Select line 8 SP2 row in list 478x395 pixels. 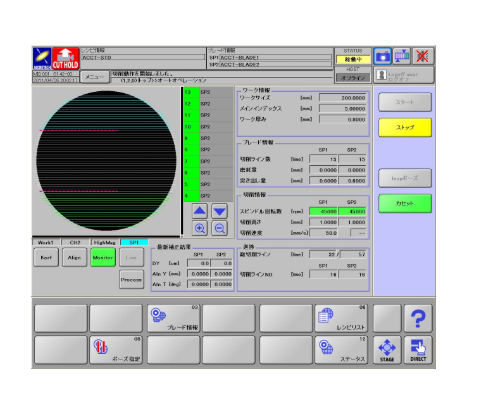[209, 150]
